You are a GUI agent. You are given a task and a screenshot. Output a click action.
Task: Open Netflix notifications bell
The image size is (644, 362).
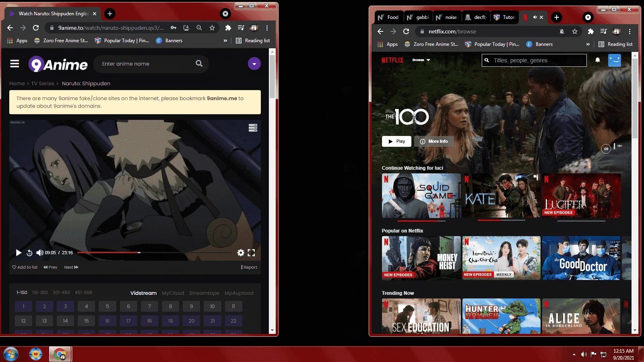(598, 60)
